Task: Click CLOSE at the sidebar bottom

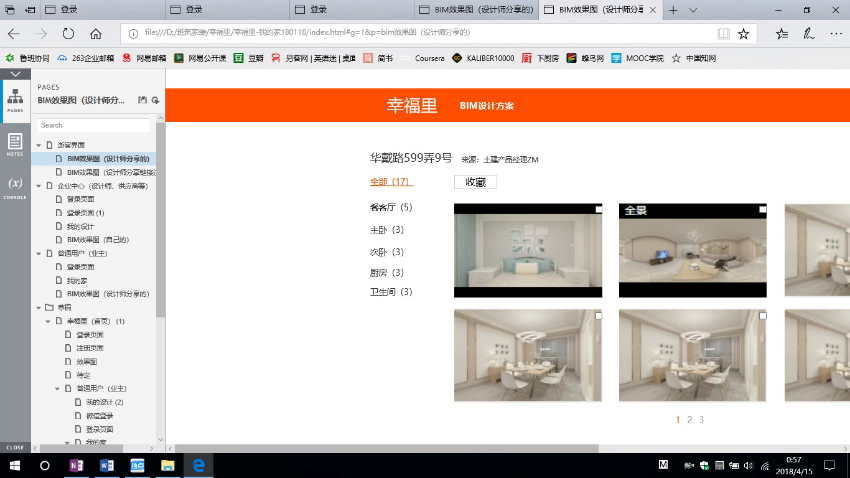Action: click(15, 448)
